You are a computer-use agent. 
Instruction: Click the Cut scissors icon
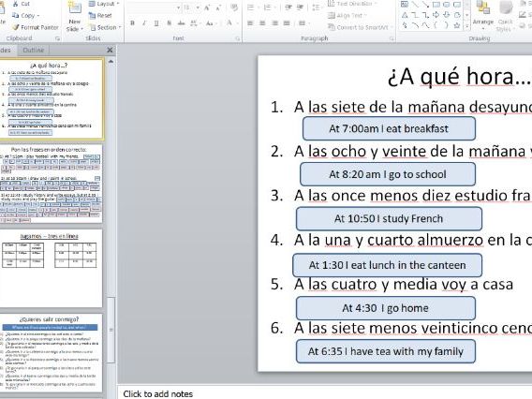(16, 4)
